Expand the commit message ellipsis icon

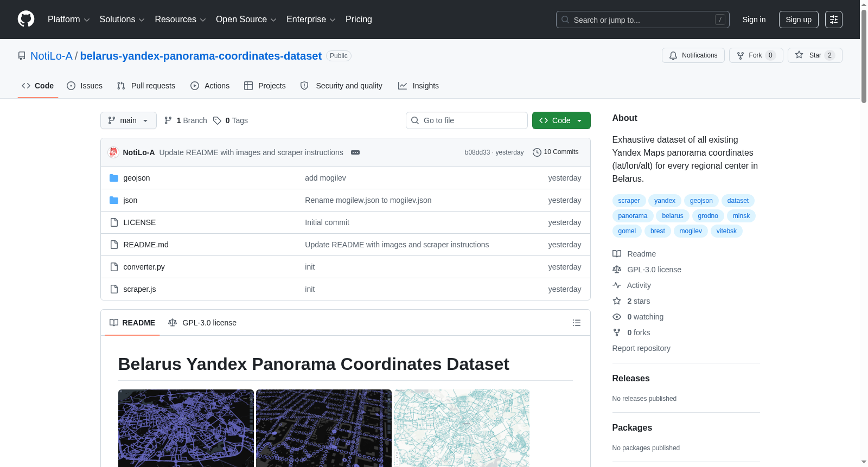point(355,152)
